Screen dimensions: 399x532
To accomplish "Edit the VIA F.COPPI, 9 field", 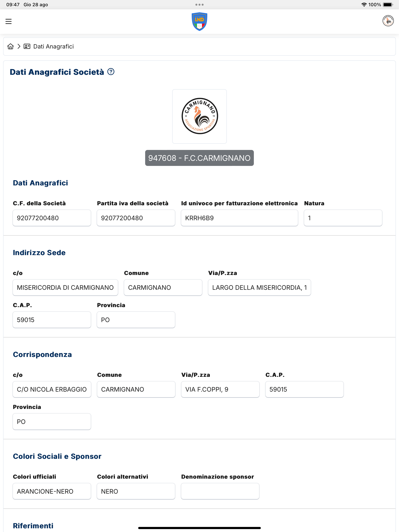I will point(220,389).
